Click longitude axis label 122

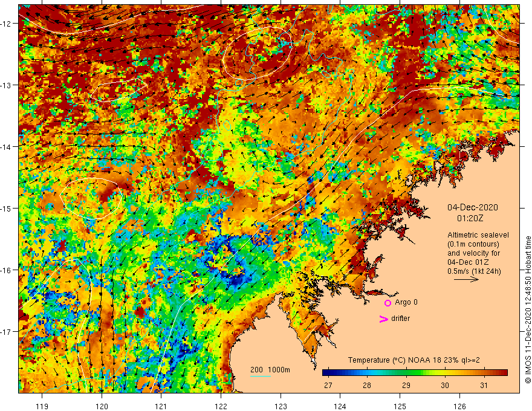221,406
